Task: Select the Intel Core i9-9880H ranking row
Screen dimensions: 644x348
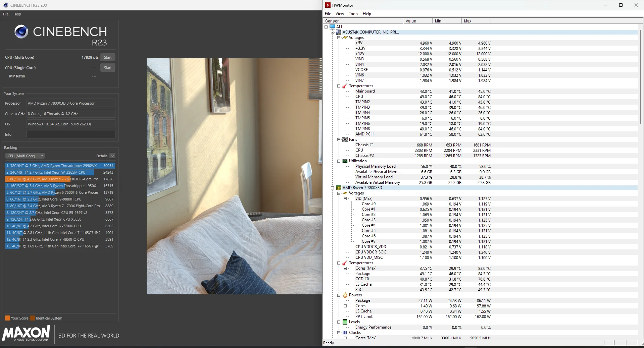Action: coord(60,199)
